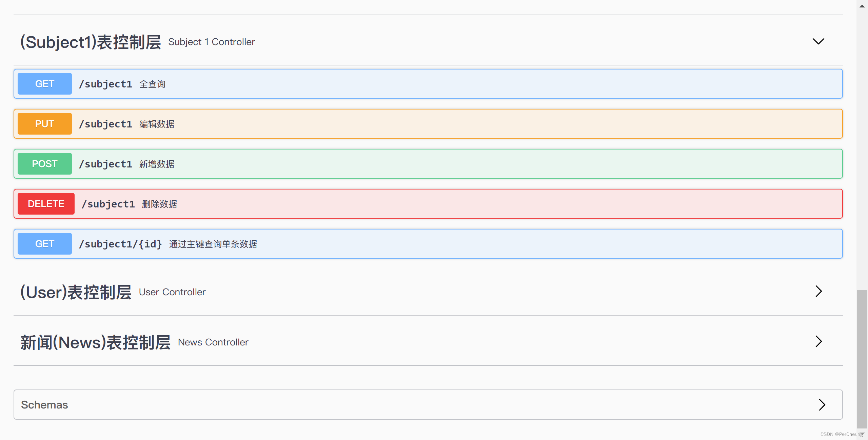Open the /subject1 编辑数据 PUT endpoint path
Viewport: 868px width, 440px height.
pos(105,124)
